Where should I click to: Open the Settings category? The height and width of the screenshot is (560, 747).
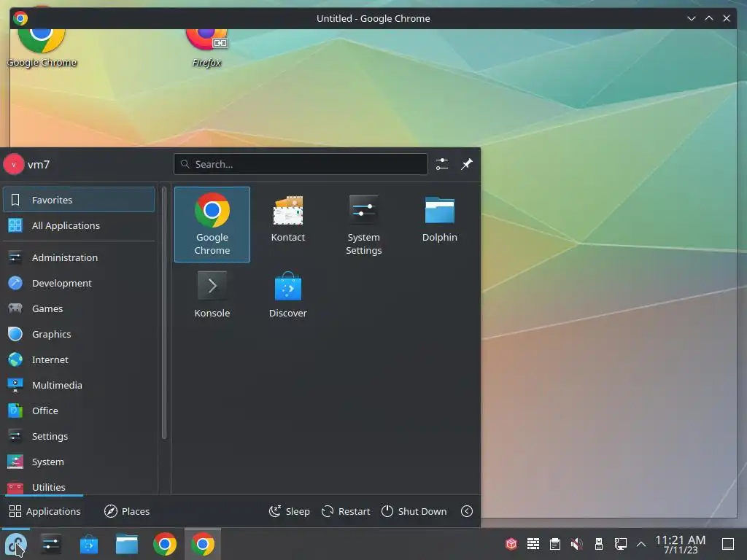(x=79, y=436)
